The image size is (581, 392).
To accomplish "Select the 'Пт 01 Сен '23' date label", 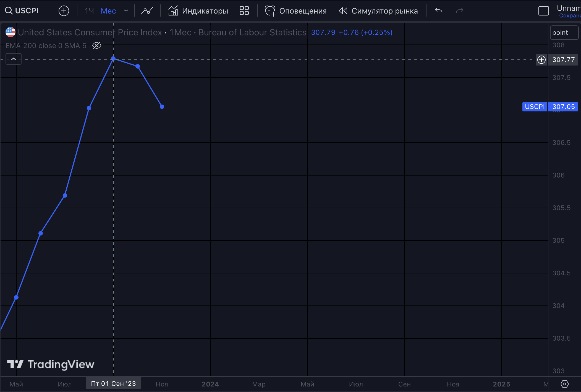I will pos(114,384).
